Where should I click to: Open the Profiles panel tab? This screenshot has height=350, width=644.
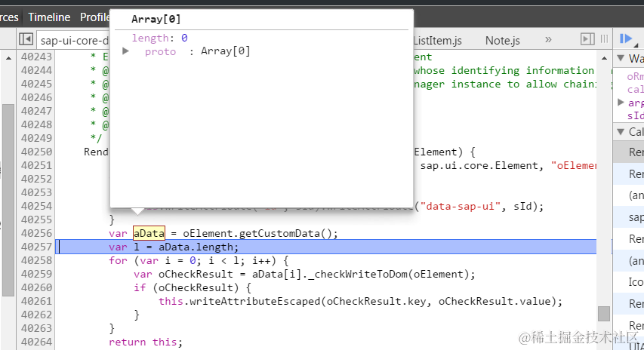point(95,17)
